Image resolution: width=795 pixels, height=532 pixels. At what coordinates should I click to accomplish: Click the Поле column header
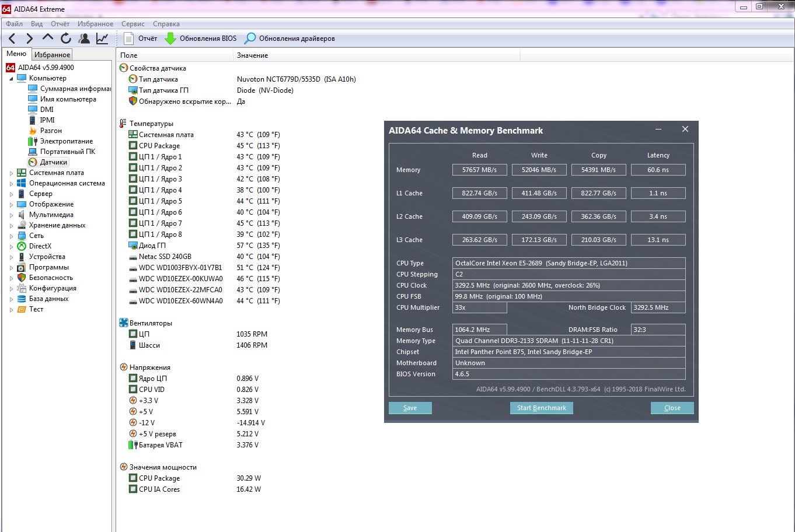(175, 55)
